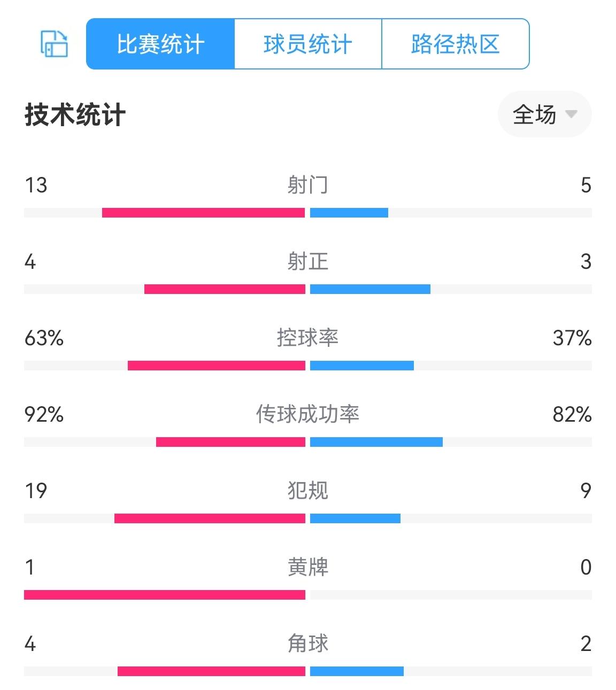Tap the 角球 stat label
This screenshot has height=690, width=616.
pos(307,644)
